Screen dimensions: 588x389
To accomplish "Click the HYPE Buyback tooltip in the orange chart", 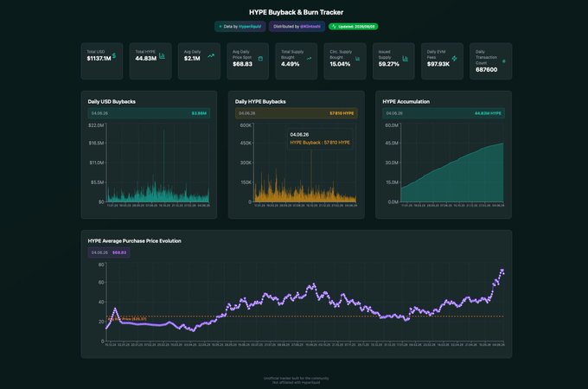I will 320,138.
